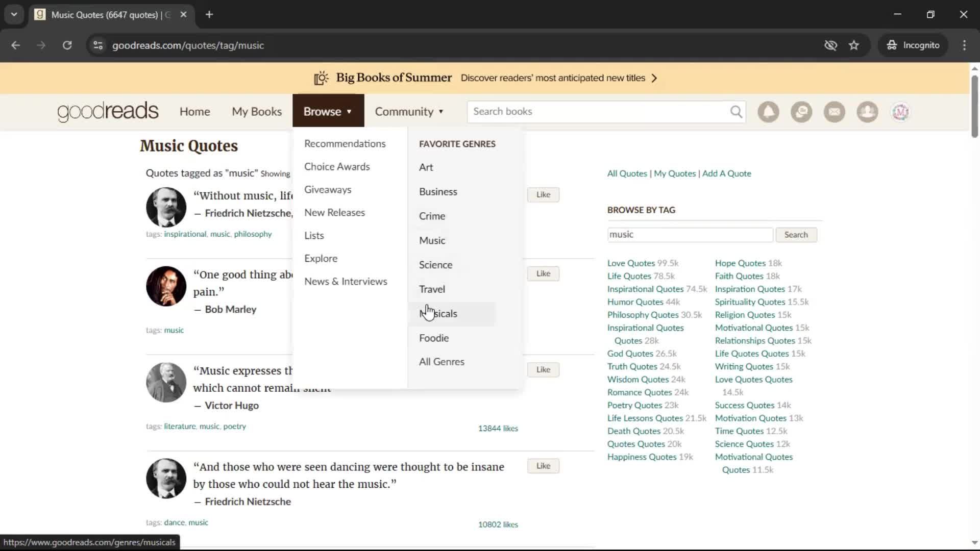Choose the Business genre
The image size is (980, 551).
coord(438,192)
